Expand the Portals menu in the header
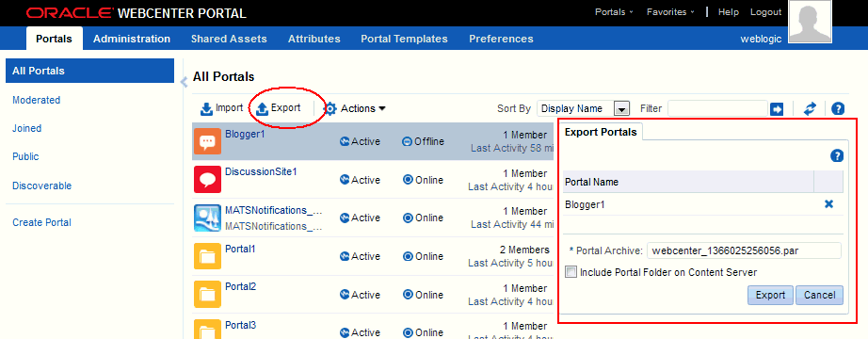 pyautogui.click(x=614, y=11)
